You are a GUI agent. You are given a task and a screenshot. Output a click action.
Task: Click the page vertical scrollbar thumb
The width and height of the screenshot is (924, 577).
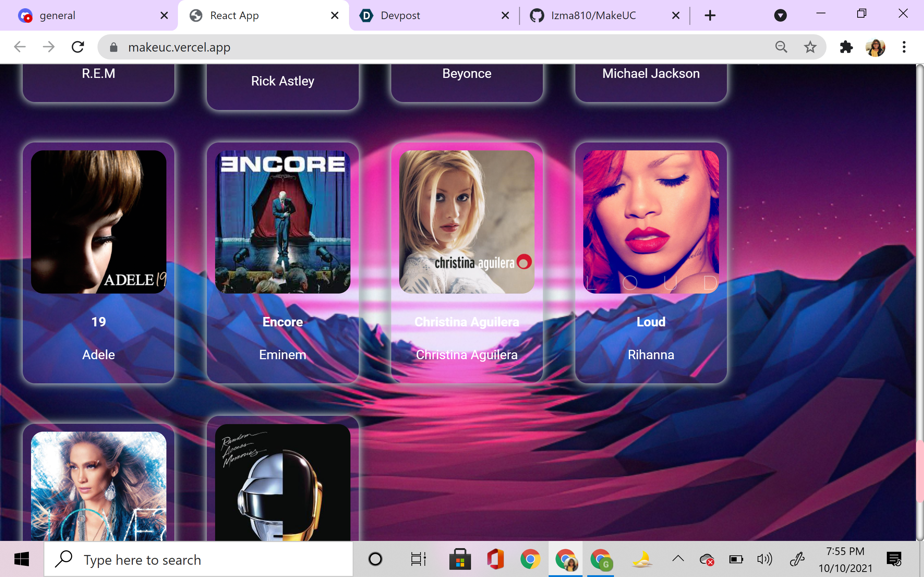tap(919, 471)
